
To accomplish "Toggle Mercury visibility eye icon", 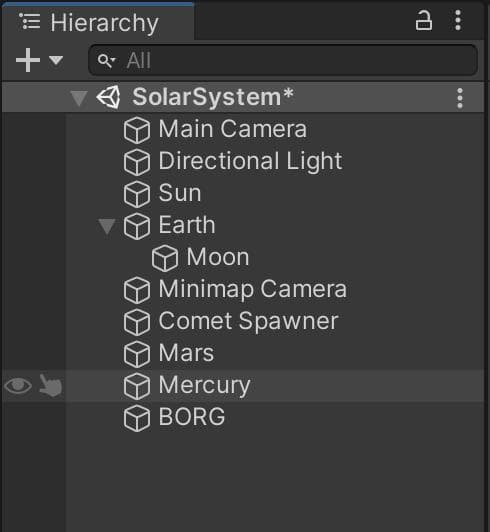I will click(x=18, y=386).
